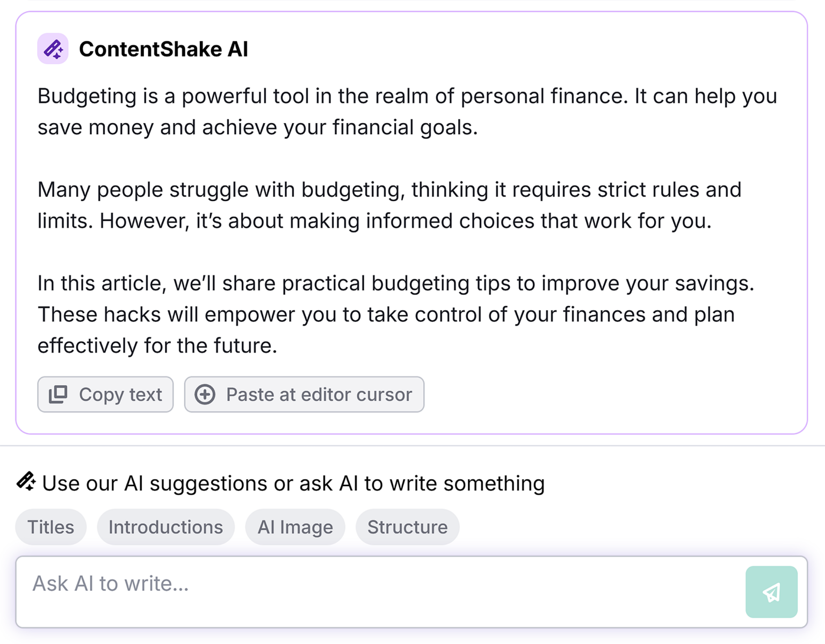The width and height of the screenshot is (825, 644).
Task: Click the plus icon in Paste at editor cursor
Action: (x=205, y=394)
